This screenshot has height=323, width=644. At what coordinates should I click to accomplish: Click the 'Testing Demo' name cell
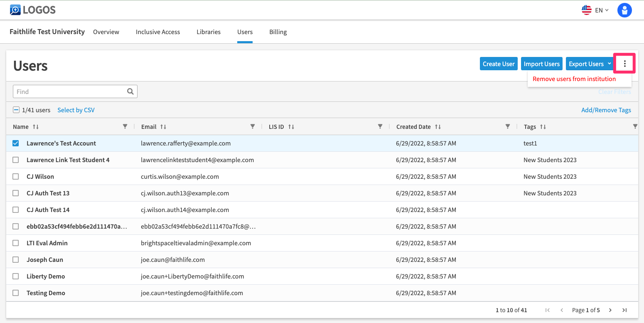(x=46, y=293)
